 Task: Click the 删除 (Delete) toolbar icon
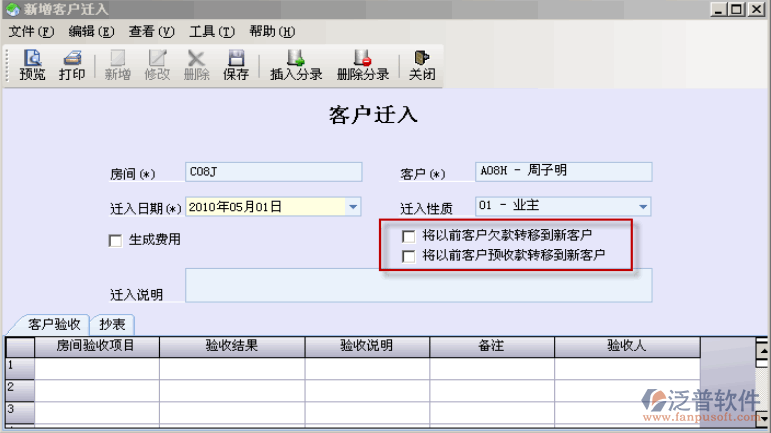[x=196, y=65]
